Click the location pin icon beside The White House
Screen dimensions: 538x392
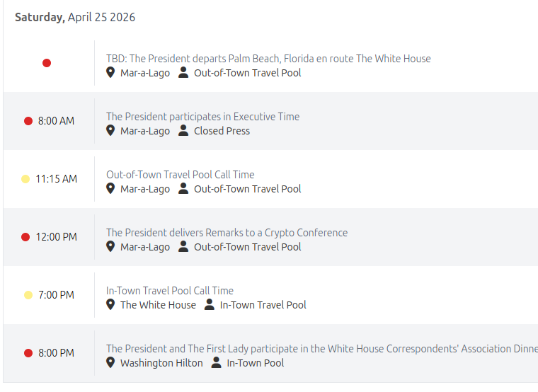pos(110,304)
